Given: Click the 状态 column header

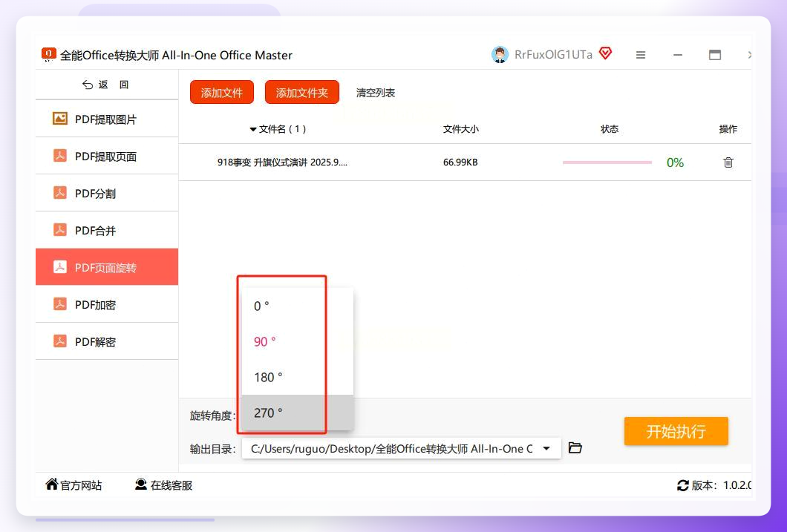Looking at the screenshot, I should point(610,129).
